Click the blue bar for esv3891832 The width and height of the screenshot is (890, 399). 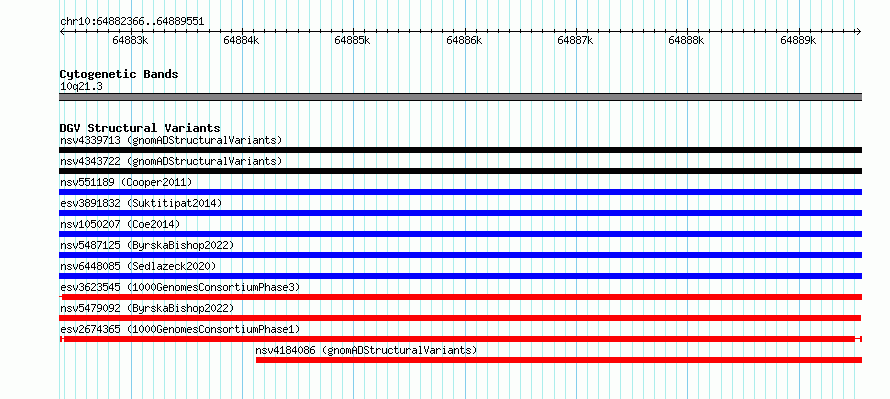(460, 213)
